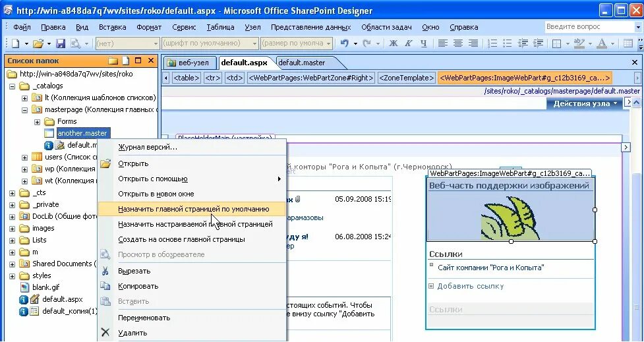Open the Представление данных menu
This screenshot has width=644, height=342.
click(310, 27)
